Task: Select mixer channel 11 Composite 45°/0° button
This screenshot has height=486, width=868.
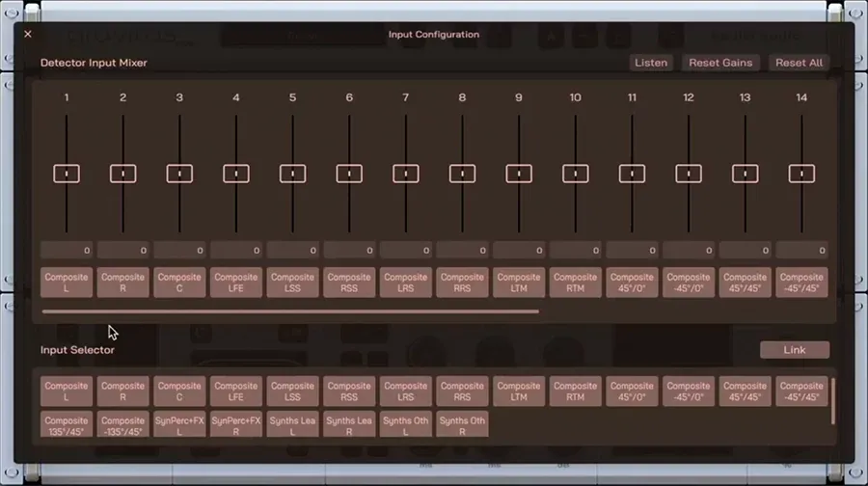Action: pyautogui.click(x=632, y=283)
